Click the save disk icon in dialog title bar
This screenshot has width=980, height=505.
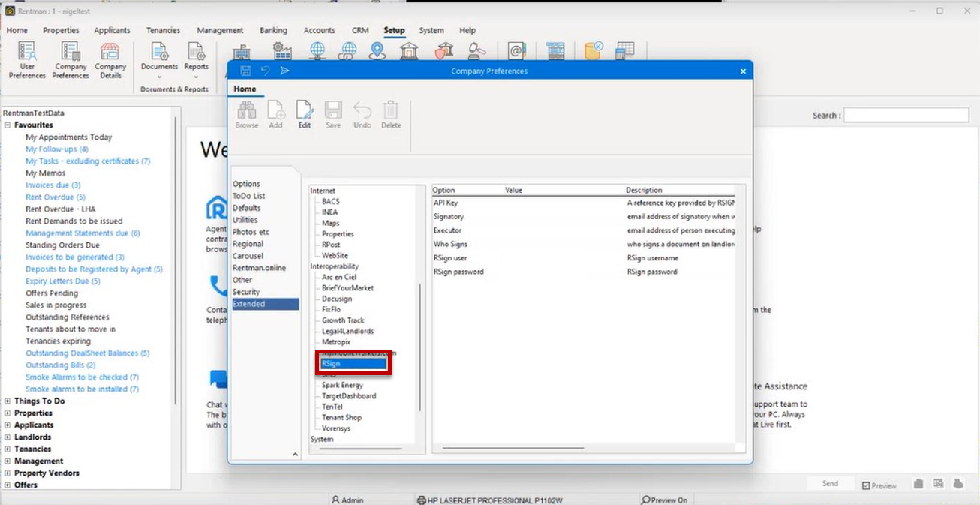click(x=245, y=71)
